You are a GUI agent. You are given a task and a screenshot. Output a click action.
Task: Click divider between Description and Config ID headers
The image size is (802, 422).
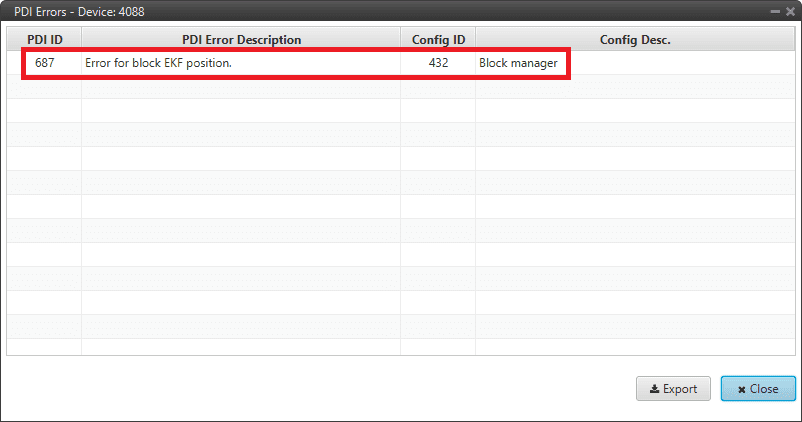point(401,40)
